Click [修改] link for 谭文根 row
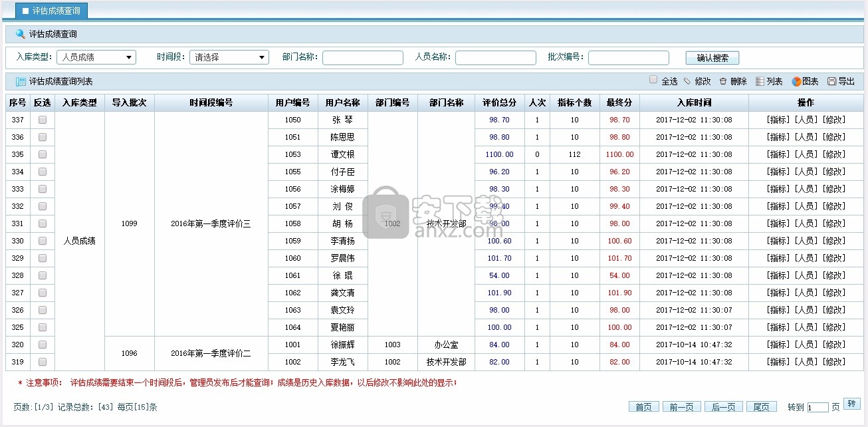The width and height of the screenshot is (868, 427). [834, 154]
